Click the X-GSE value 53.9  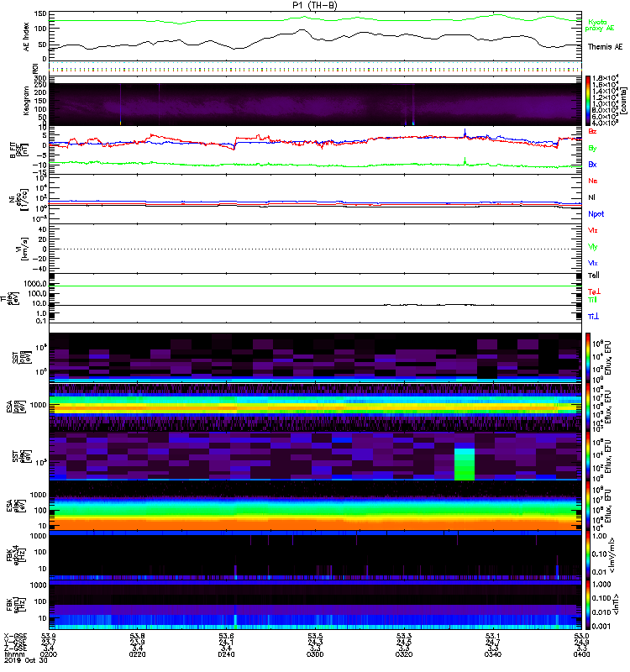point(48,636)
